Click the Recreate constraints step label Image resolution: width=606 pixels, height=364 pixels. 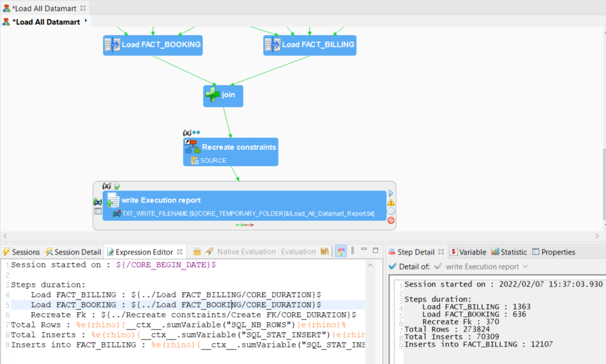(239, 147)
